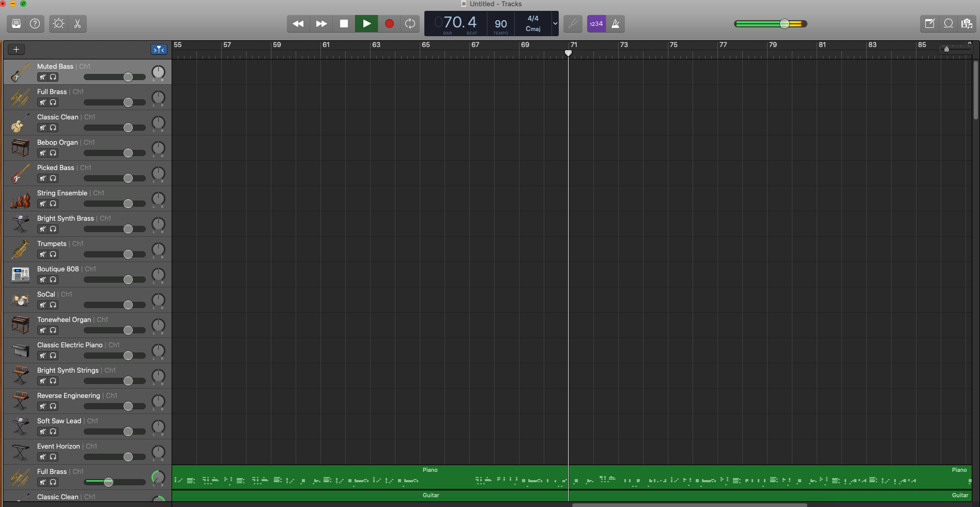The height and width of the screenshot is (507, 980).
Task: Select the Full Brass track icon at top
Action: [x=20, y=98]
